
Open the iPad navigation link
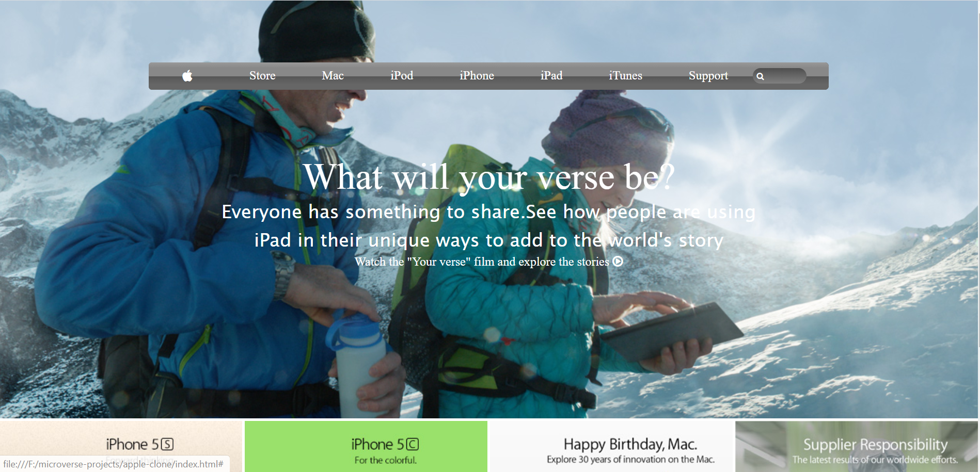point(551,76)
